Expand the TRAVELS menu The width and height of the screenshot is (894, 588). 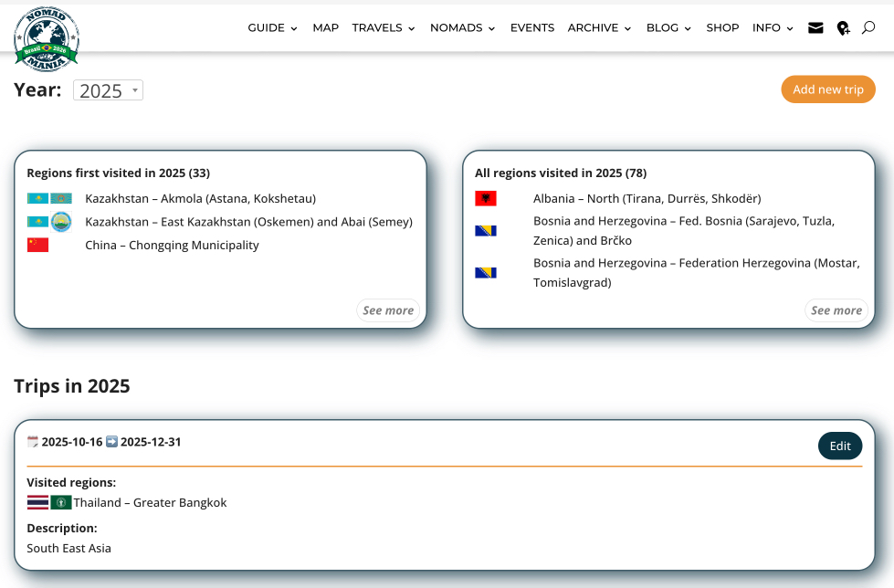tap(383, 28)
